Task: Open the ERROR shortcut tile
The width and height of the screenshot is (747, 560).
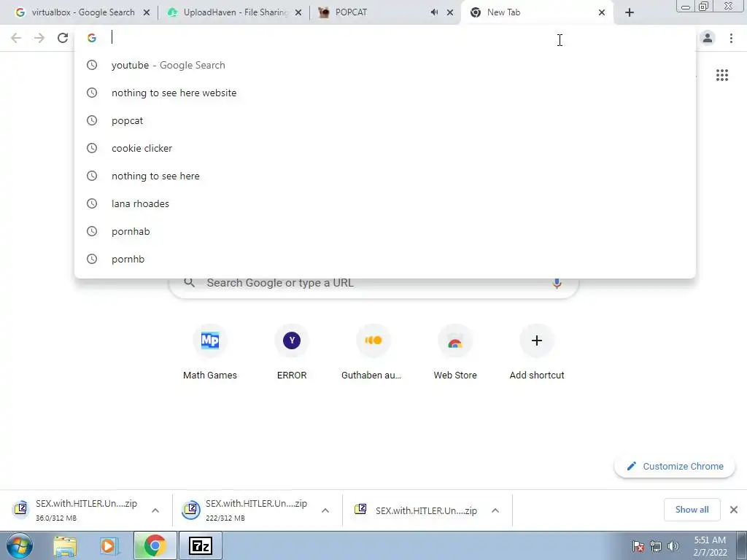Action: point(292,353)
